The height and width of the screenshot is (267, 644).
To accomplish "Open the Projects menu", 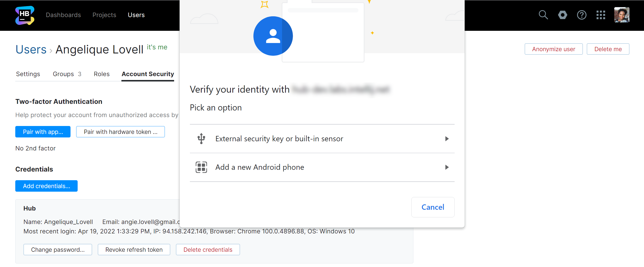I will 104,15.
